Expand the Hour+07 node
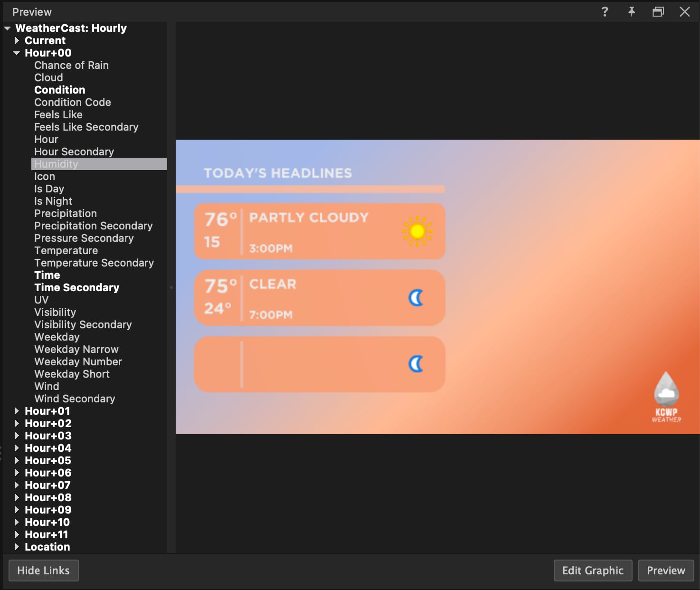The image size is (700, 590). pyautogui.click(x=17, y=485)
